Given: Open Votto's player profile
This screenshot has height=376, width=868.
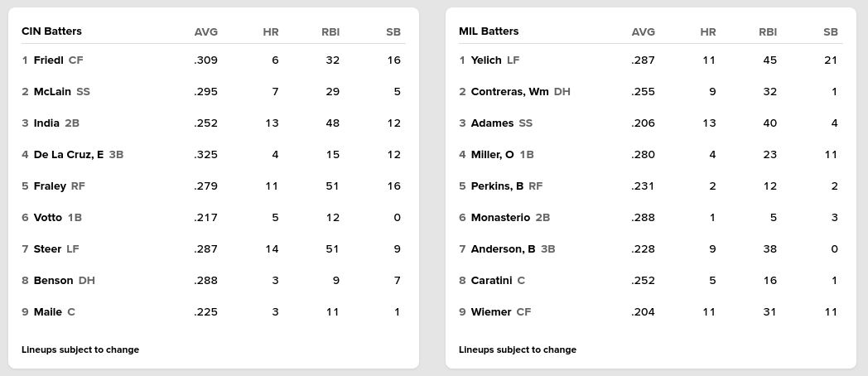Looking at the screenshot, I should 48,218.
